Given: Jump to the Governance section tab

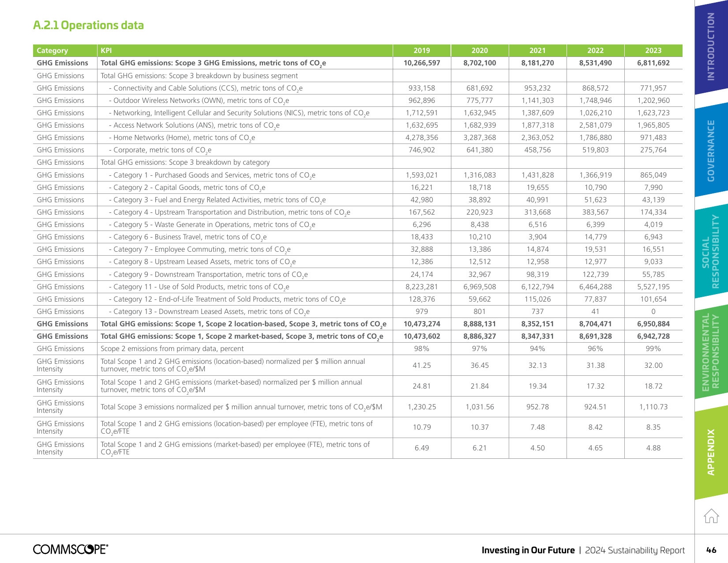Looking at the screenshot, I should pyautogui.click(x=711, y=150).
